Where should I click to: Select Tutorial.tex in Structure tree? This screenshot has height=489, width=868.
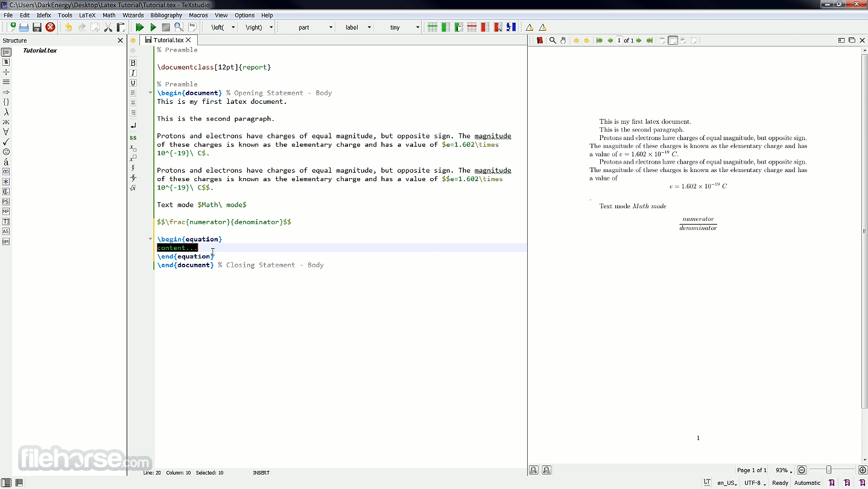tap(40, 51)
